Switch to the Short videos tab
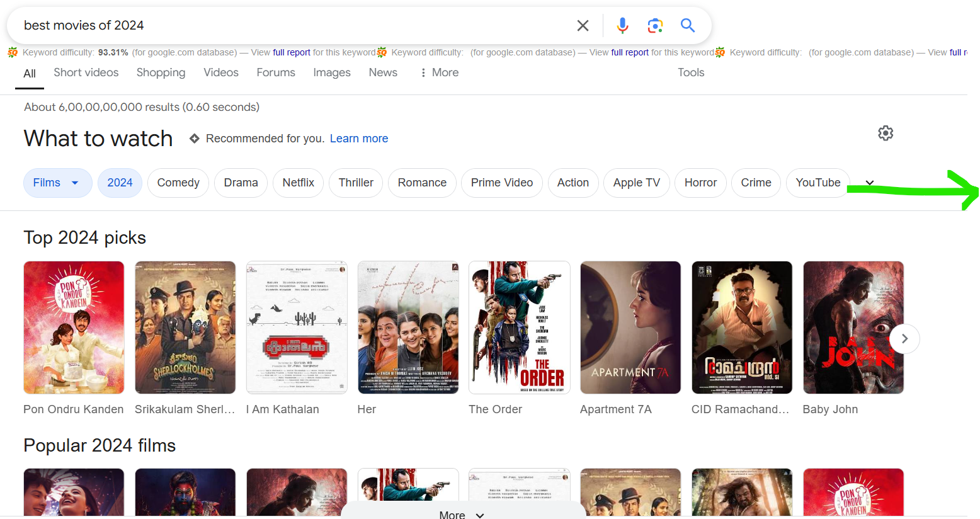 click(x=86, y=72)
